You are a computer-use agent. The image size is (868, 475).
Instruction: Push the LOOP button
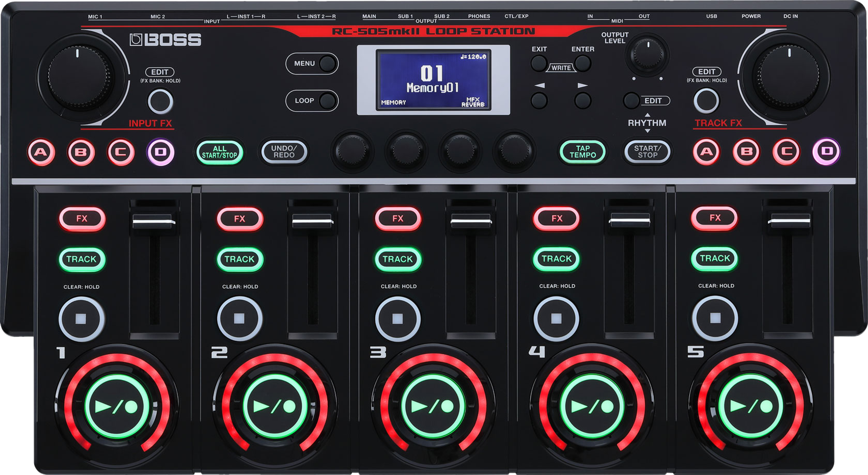point(328,101)
